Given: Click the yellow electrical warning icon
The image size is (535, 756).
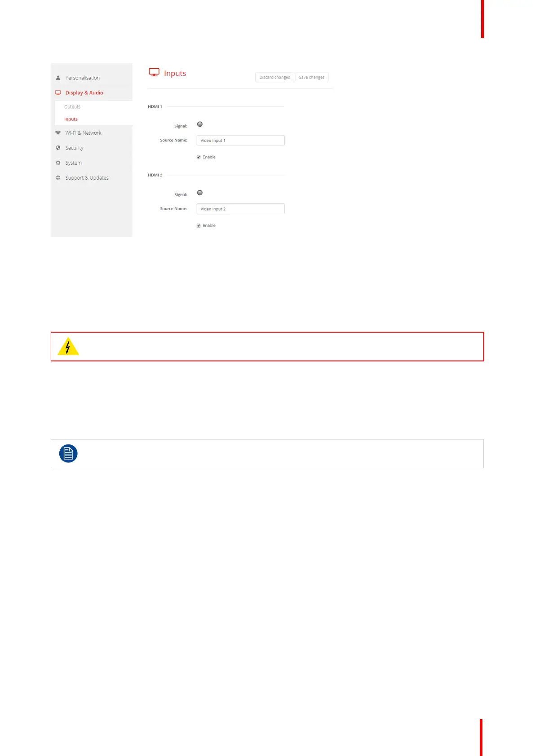Looking at the screenshot, I should [x=68, y=347].
